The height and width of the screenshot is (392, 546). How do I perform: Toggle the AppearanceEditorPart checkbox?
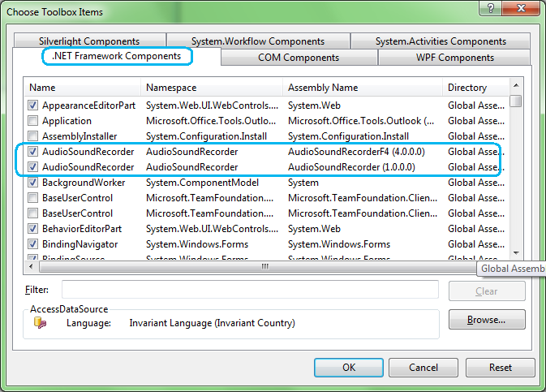(x=32, y=106)
